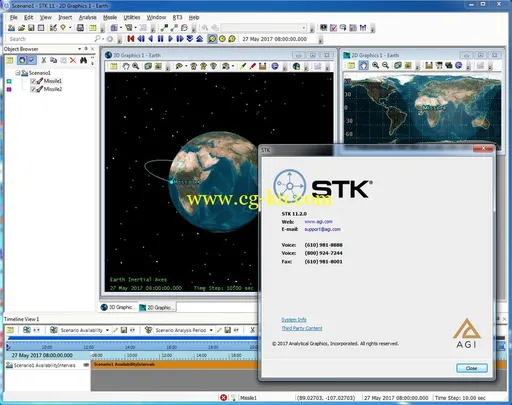Toggle the first yellow clock animation mode button

coord(212,39)
